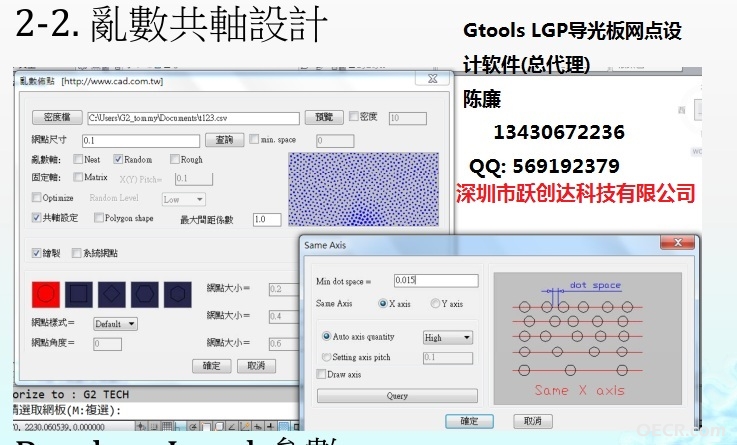The image size is (737, 445).
Task: Close the Same Axis dialog
Action: 677,242
